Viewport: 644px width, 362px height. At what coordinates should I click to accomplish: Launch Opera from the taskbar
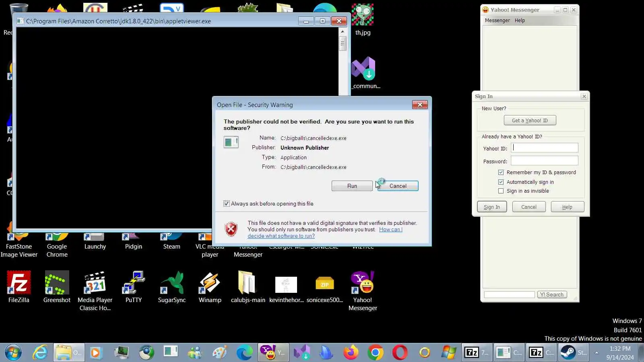coord(400,353)
